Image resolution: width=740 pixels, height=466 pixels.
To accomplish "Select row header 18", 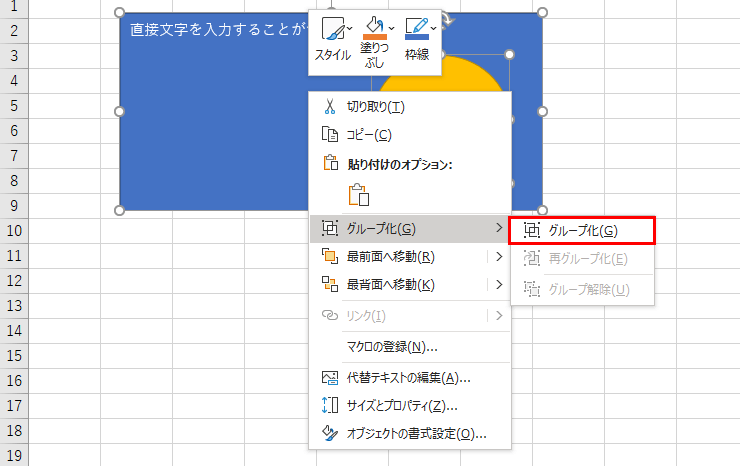I will point(14,431).
